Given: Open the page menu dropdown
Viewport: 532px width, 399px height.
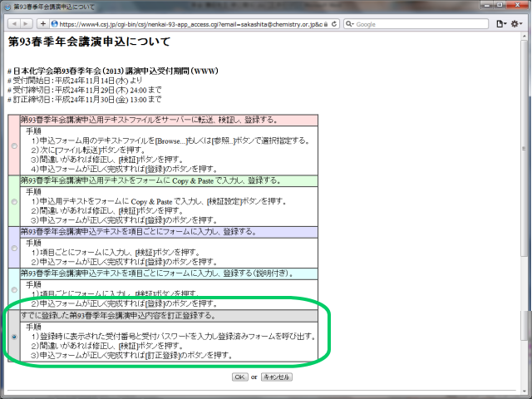Looking at the screenshot, I should (x=501, y=24).
